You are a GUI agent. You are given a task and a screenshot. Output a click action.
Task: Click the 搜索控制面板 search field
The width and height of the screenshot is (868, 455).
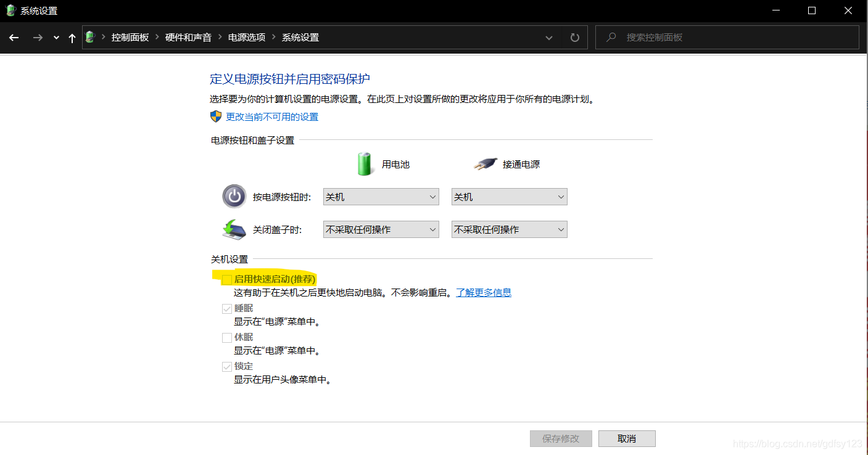pyautogui.click(x=727, y=38)
